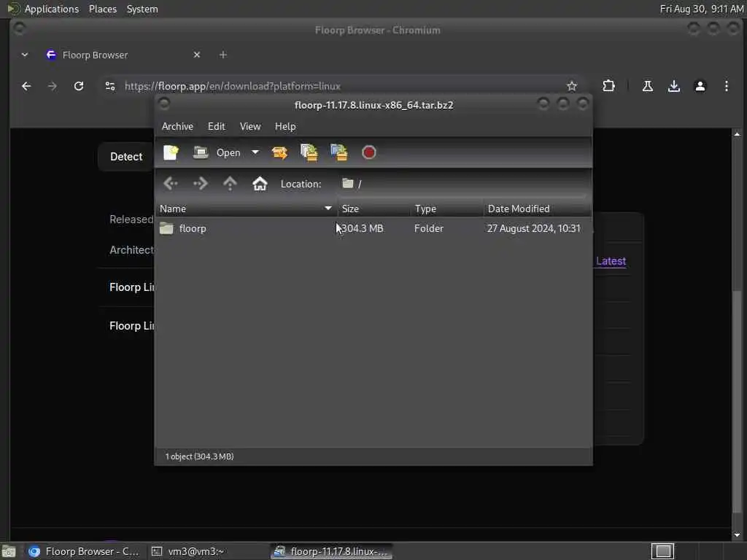Click the Chromium labs flask icon
Viewport: 747px width, 560px height.
[648, 86]
